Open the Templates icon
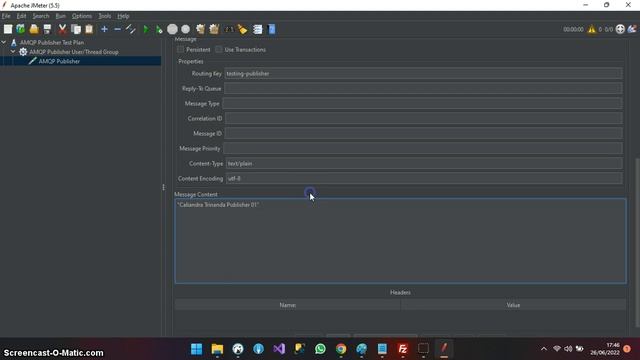Screen dimensions: 640x360 pyautogui.click(x=20, y=29)
